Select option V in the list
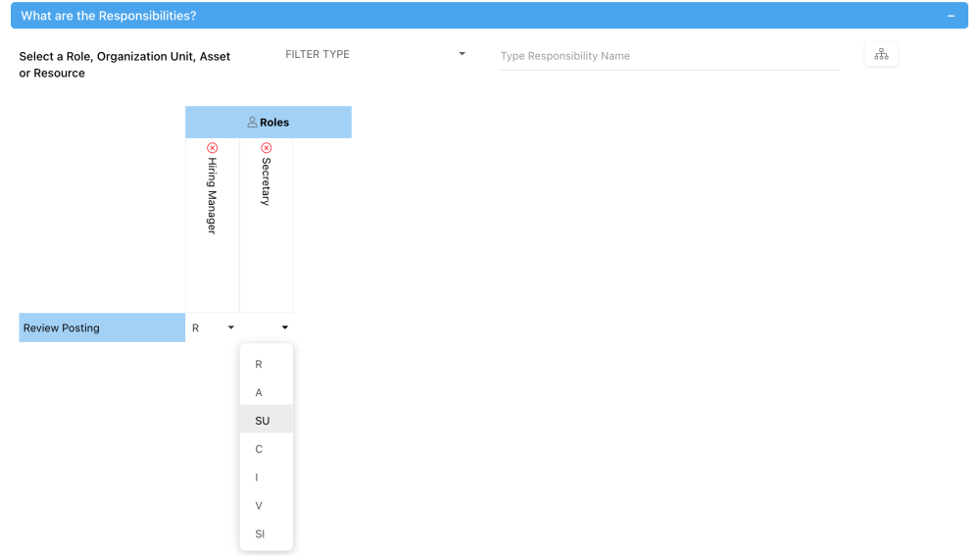The height and width of the screenshot is (556, 980). [267, 505]
